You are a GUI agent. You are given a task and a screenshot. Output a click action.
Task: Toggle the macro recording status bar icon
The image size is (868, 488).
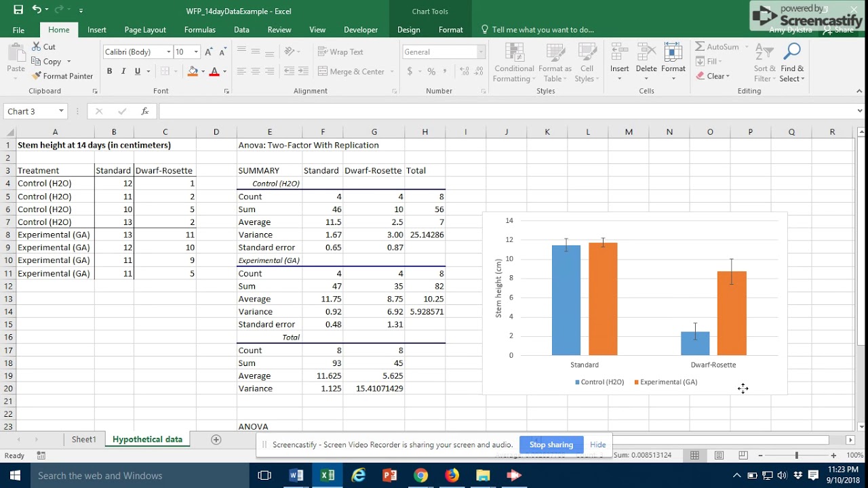coord(41,455)
